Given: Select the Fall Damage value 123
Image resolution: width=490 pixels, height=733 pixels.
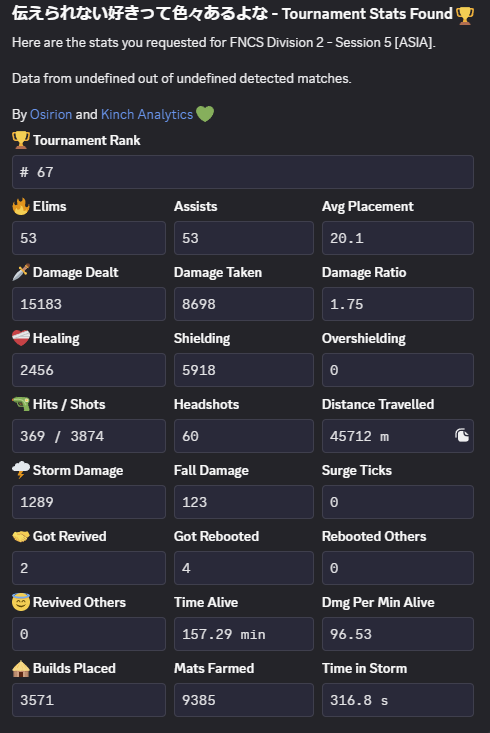Looking at the screenshot, I should point(244,502).
